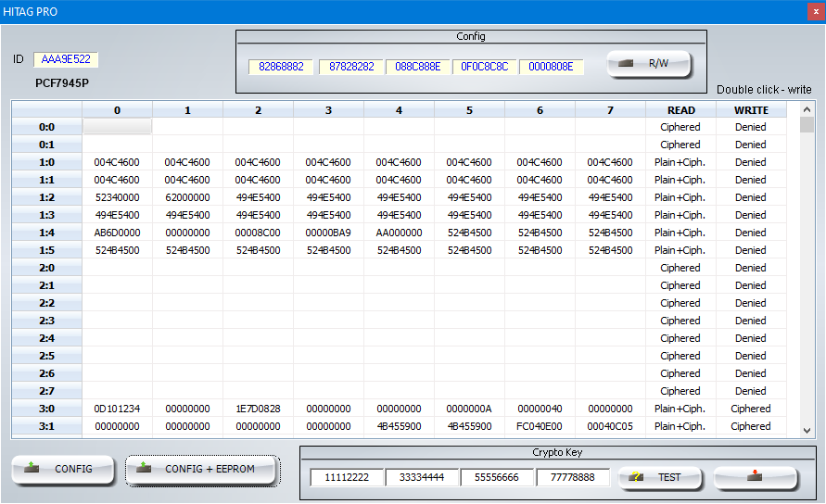Click cell 00040C05 in row 3:1
This screenshot has width=826, height=504.
(611, 426)
